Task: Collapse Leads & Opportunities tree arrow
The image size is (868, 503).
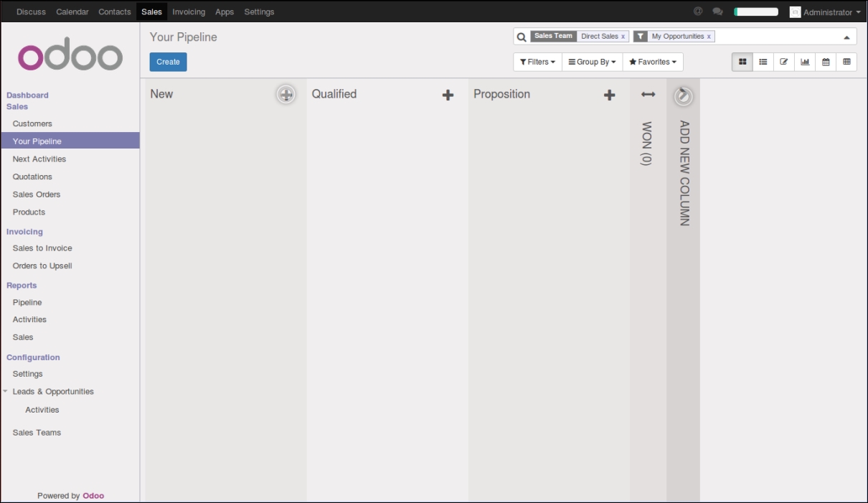Action: [x=6, y=392]
